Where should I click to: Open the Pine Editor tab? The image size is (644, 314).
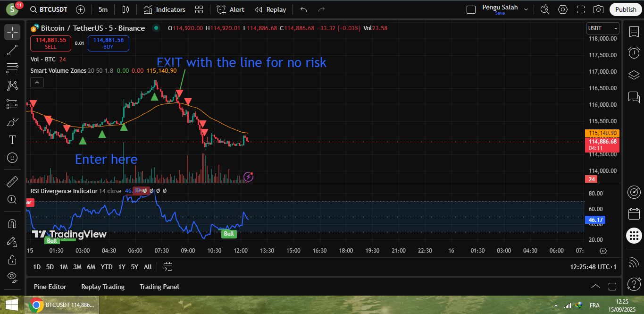tap(50, 287)
